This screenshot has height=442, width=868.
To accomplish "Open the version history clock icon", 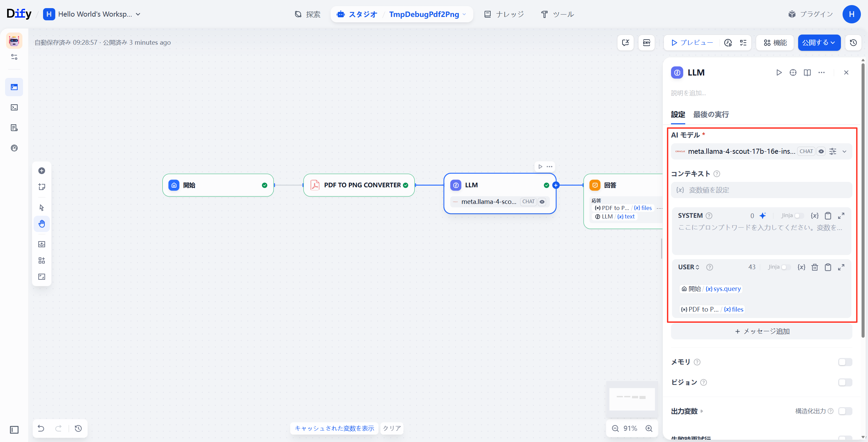I will (853, 43).
